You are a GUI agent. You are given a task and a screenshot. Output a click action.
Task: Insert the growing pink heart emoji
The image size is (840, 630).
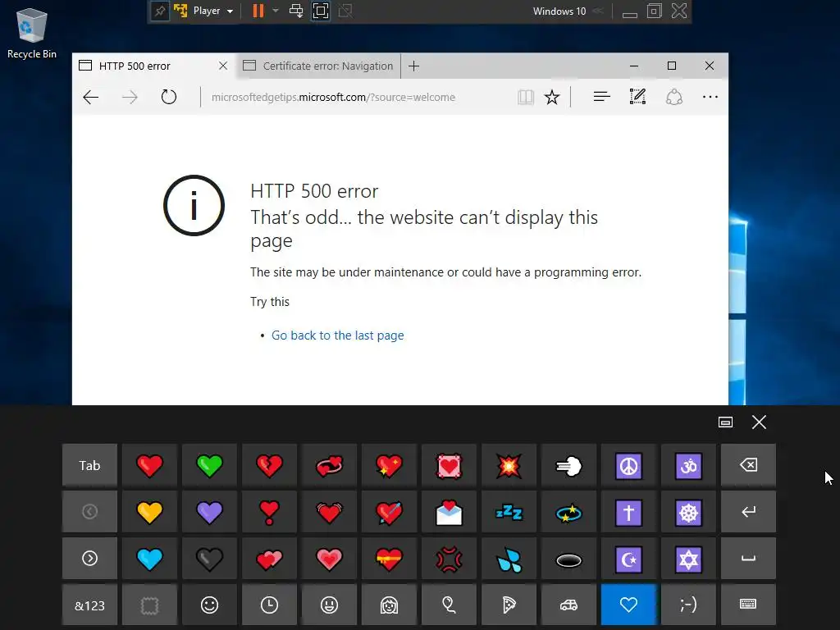(330, 559)
